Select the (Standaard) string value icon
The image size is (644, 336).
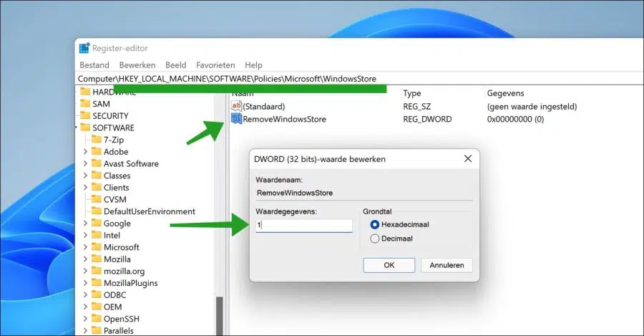(x=236, y=106)
